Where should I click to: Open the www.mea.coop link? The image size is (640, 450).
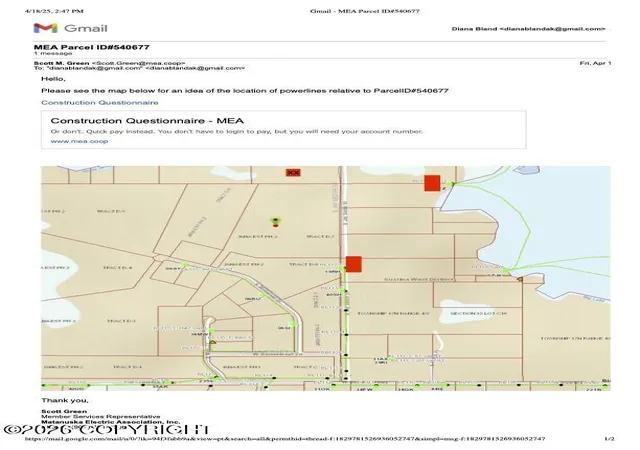(x=79, y=141)
